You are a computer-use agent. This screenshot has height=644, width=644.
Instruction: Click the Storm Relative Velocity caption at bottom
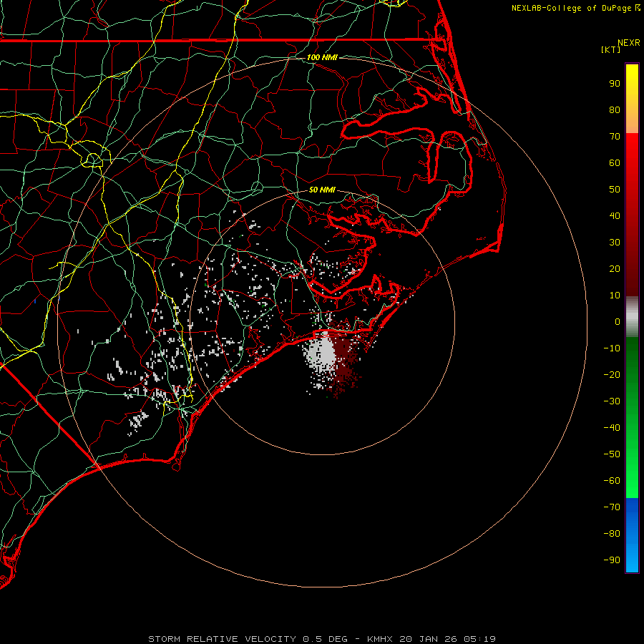tap(322, 639)
